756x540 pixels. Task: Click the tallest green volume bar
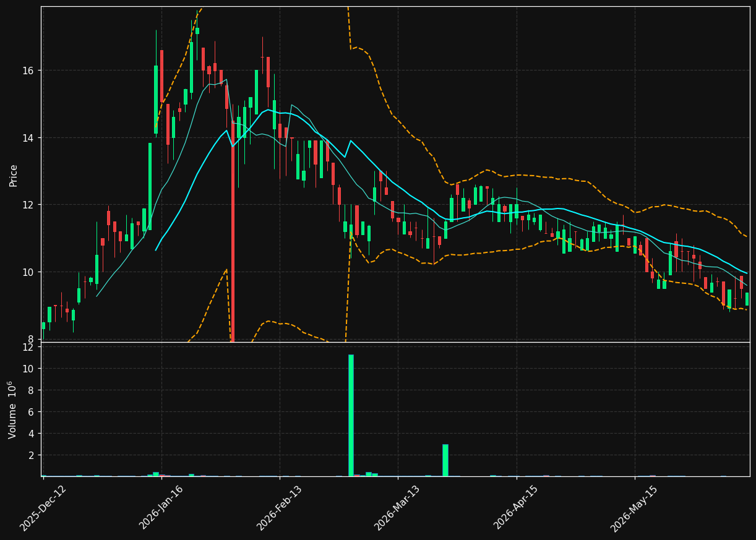click(x=351, y=415)
